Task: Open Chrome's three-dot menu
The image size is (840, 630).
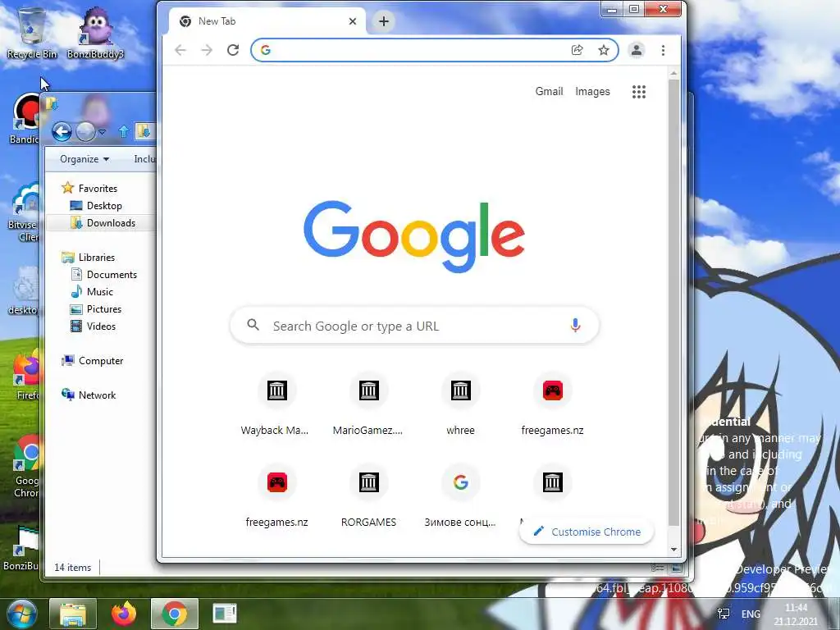Action: tap(663, 50)
